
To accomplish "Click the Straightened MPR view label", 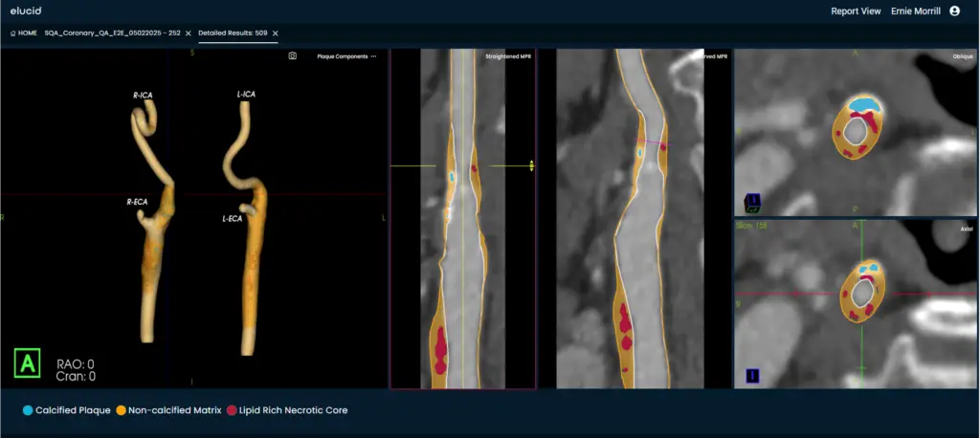I will tap(509, 56).
